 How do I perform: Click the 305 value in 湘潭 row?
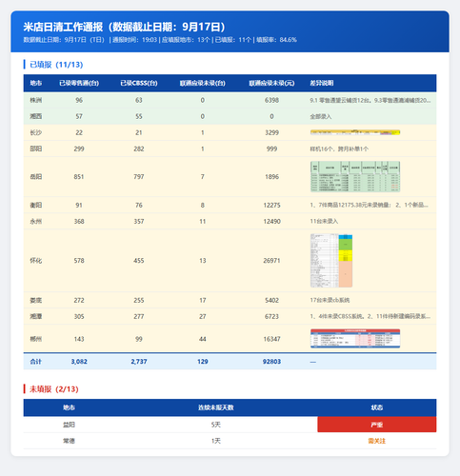[x=79, y=316]
